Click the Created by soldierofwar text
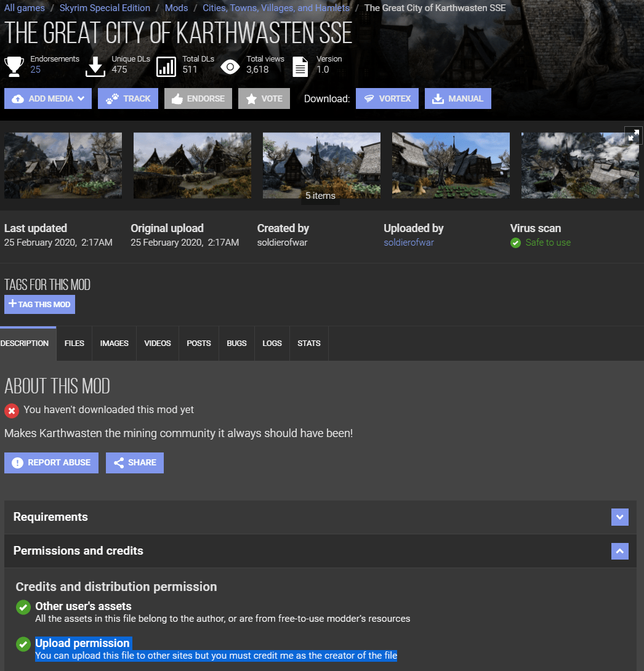The width and height of the screenshot is (644, 671). click(282, 243)
